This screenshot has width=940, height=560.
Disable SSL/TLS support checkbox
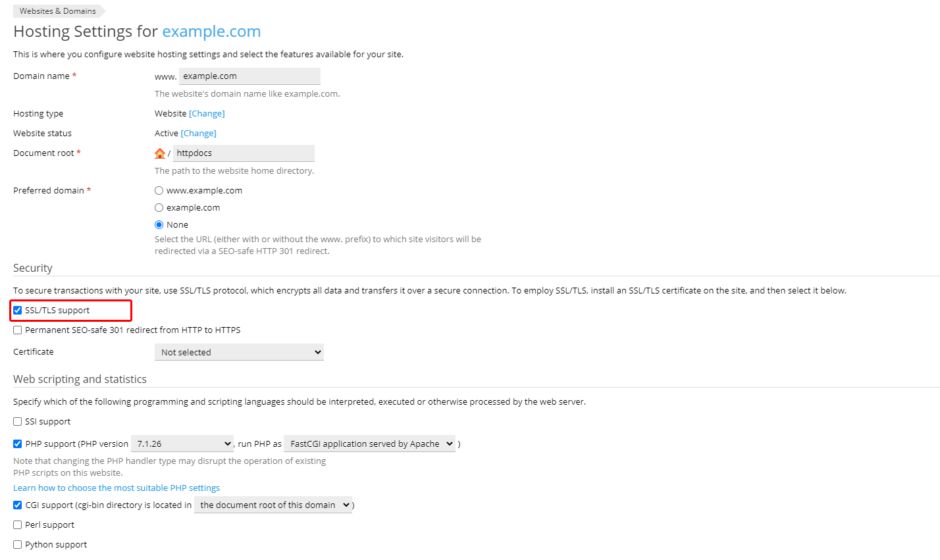[18, 311]
